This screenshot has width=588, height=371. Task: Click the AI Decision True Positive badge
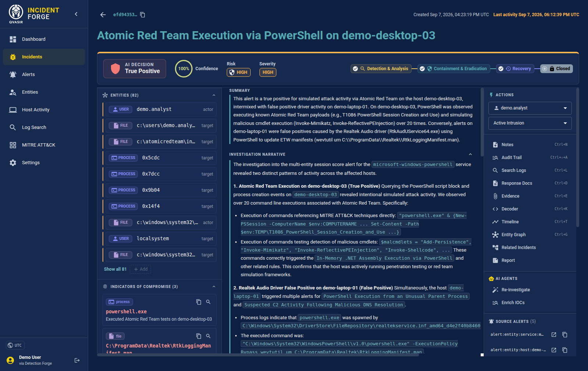135,69
